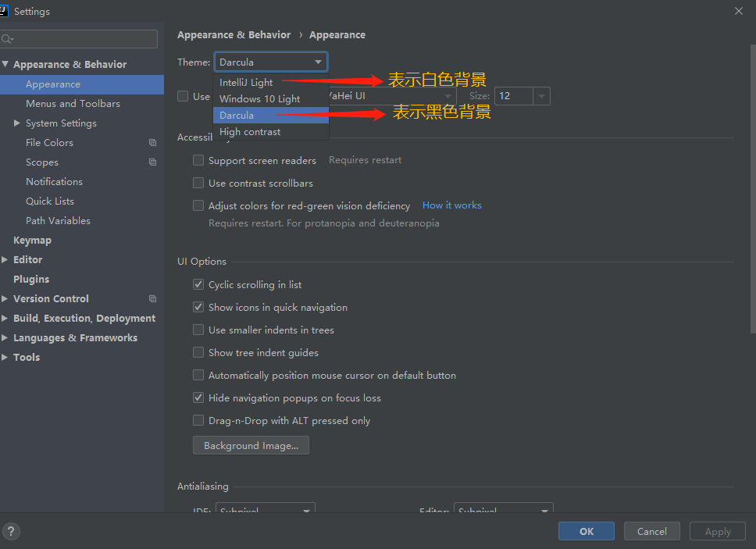Open the IDE antialiasing dropdown
The image size is (756, 549).
click(266, 508)
